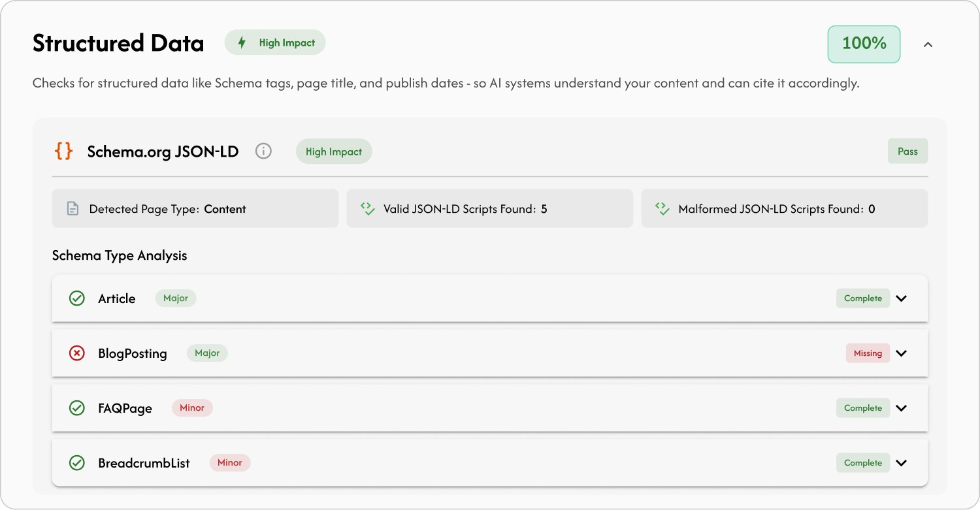The image size is (980, 510).
Task: Select the green checkmark on the Article row
Action: pos(76,298)
